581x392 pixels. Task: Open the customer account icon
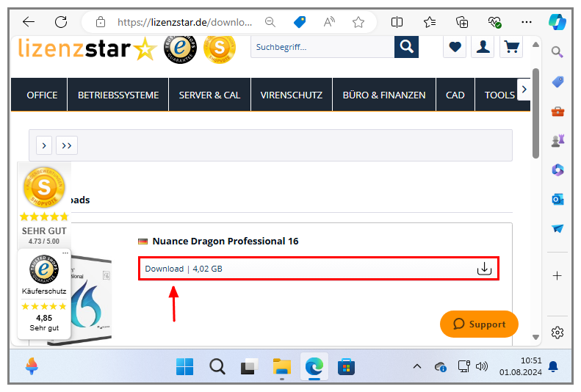point(483,47)
